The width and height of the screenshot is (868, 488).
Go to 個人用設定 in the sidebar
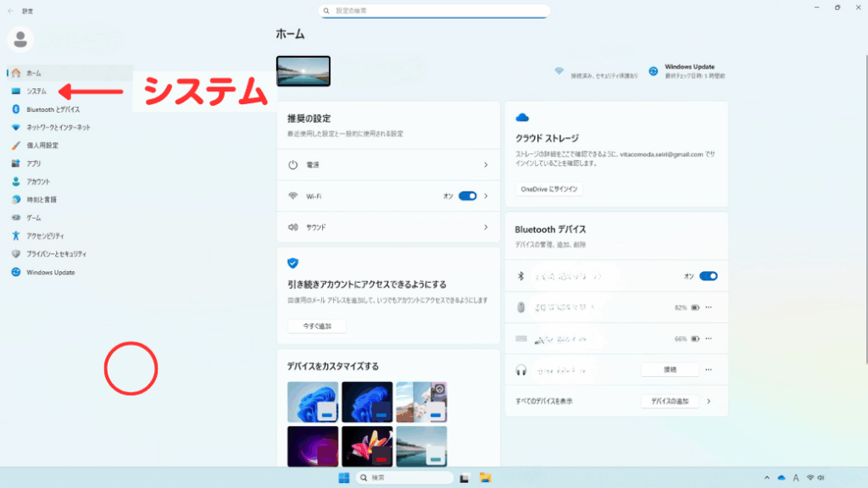pos(42,146)
